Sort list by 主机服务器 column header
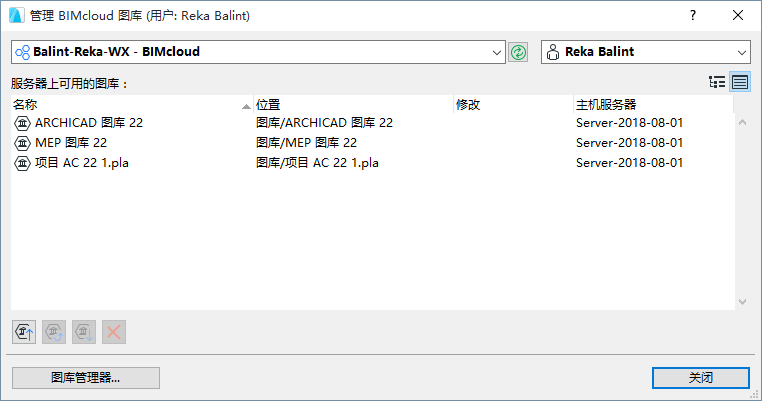762x401 pixels. pyautogui.click(x=654, y=105)
